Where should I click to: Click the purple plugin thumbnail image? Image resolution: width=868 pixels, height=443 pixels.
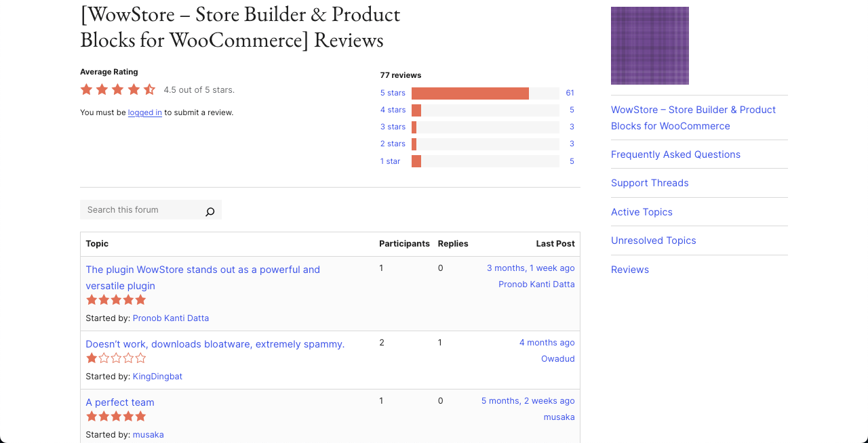(650, 45)
